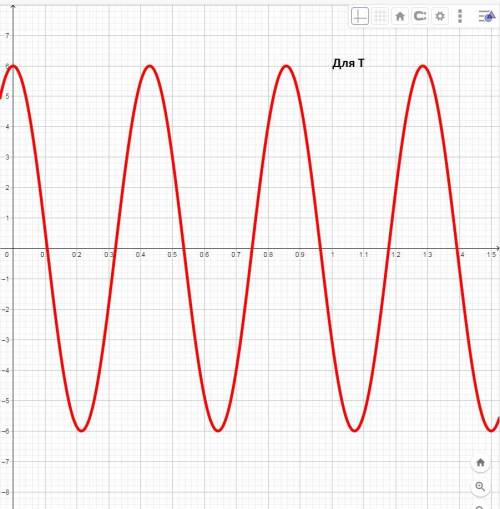Click the x-axis arrow tip past 1.5
This screenshot has height=509, width=500.
497,248
